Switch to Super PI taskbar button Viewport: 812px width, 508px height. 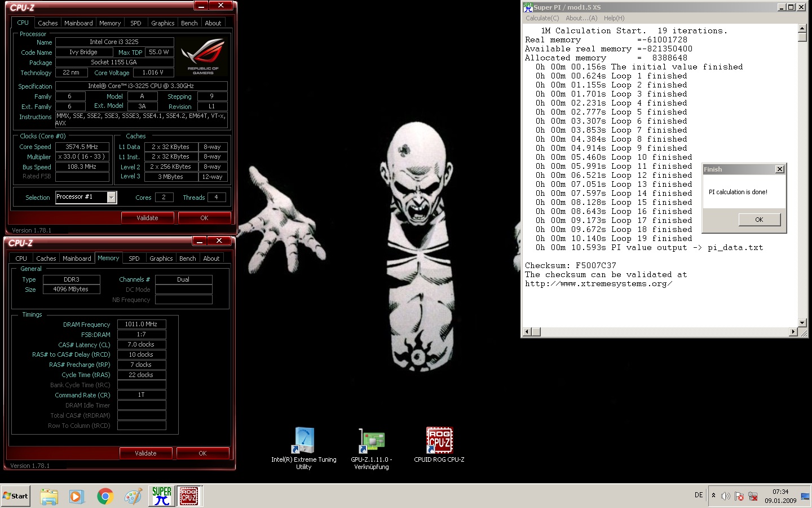(x=162, y=496)
